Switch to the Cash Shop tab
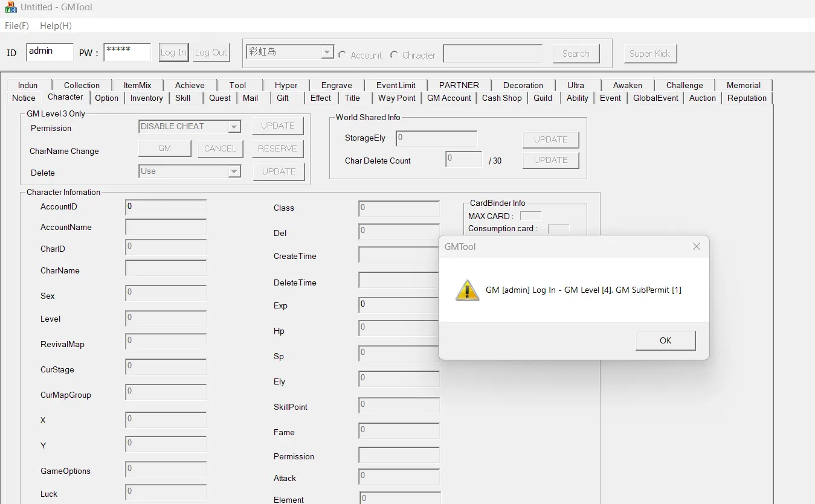This screenshot has width=815, height=504. coord(501,98)
